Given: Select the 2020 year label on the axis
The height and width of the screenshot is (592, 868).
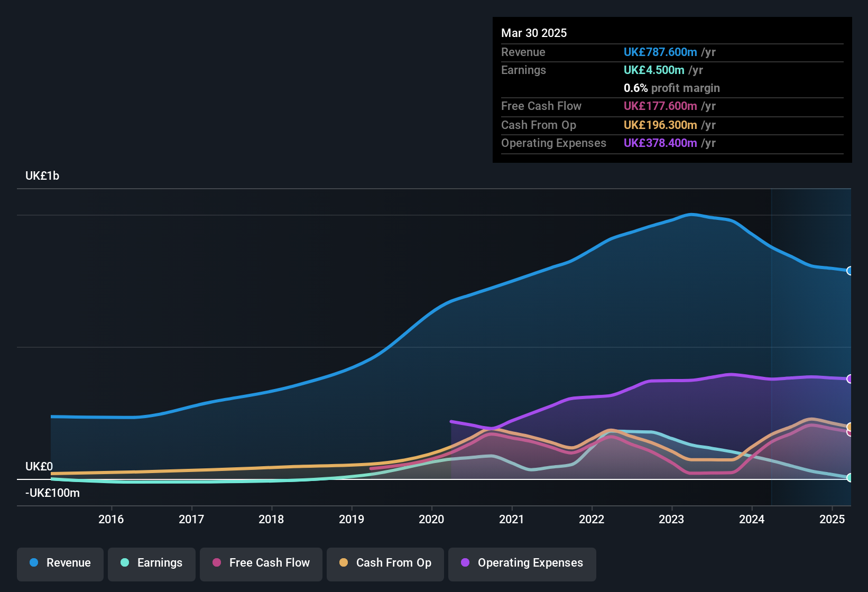Looking at the screenshot, I should tap(431, 520).
